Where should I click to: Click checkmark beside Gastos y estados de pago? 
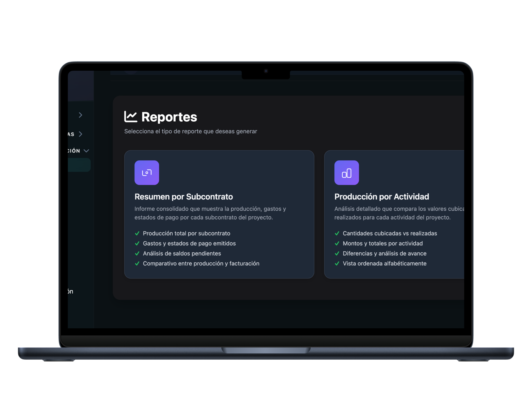pyautogui.click(x=137, y=243)
